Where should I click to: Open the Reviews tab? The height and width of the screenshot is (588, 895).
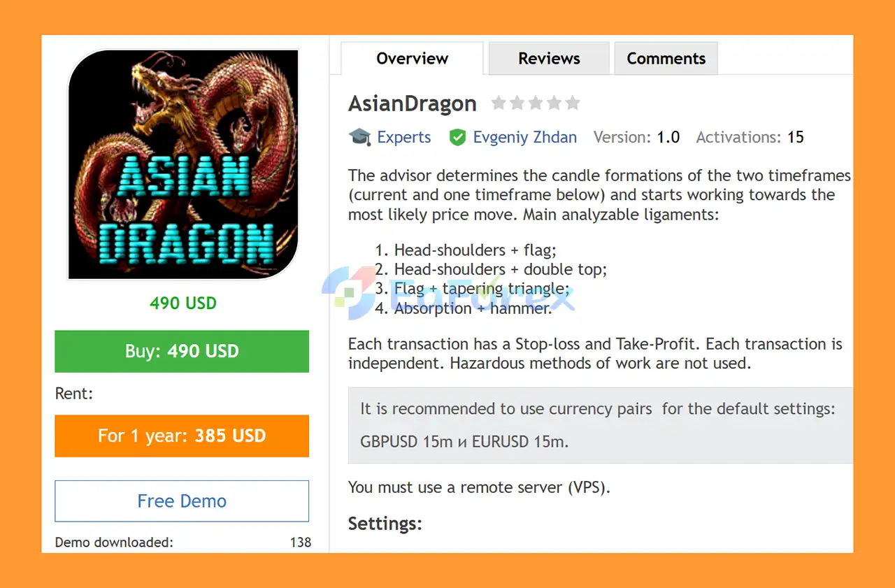click(x=549, y=59)
